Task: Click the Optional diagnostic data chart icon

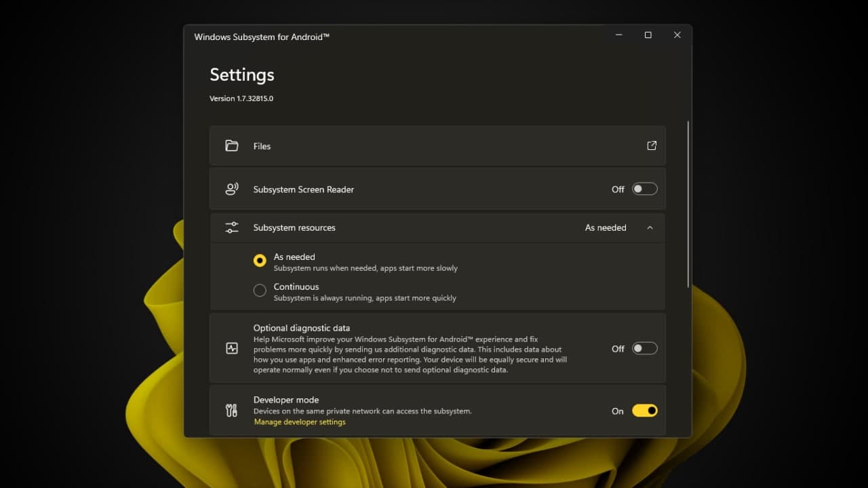Action: [232, 348]
